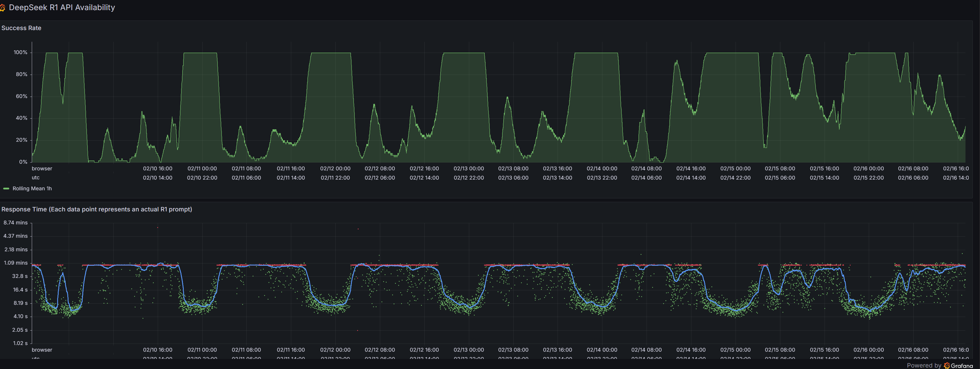Click the 1.09 mins axis label

(16, 263)
